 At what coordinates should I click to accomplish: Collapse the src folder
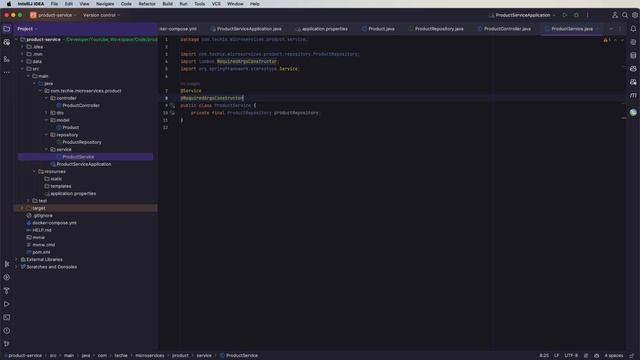22,69
